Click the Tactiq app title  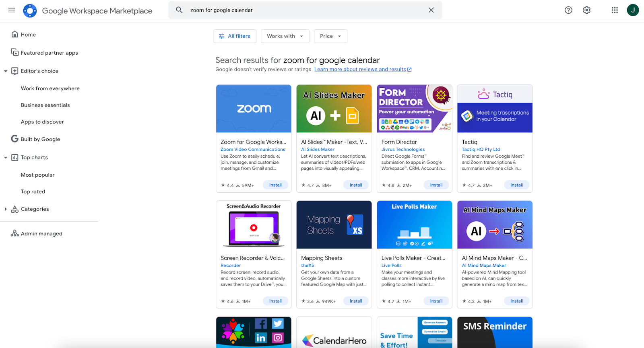470,142
